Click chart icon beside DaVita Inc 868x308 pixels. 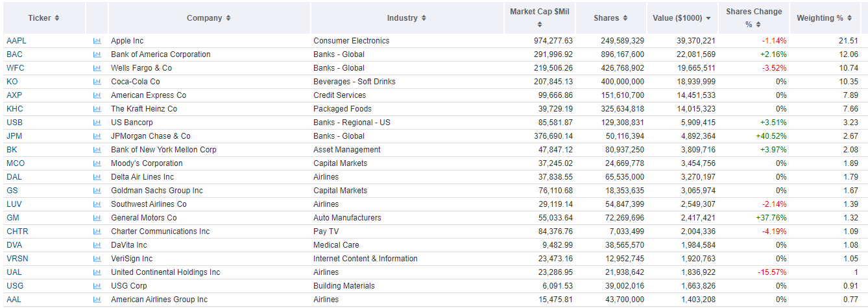pos(97,245)
